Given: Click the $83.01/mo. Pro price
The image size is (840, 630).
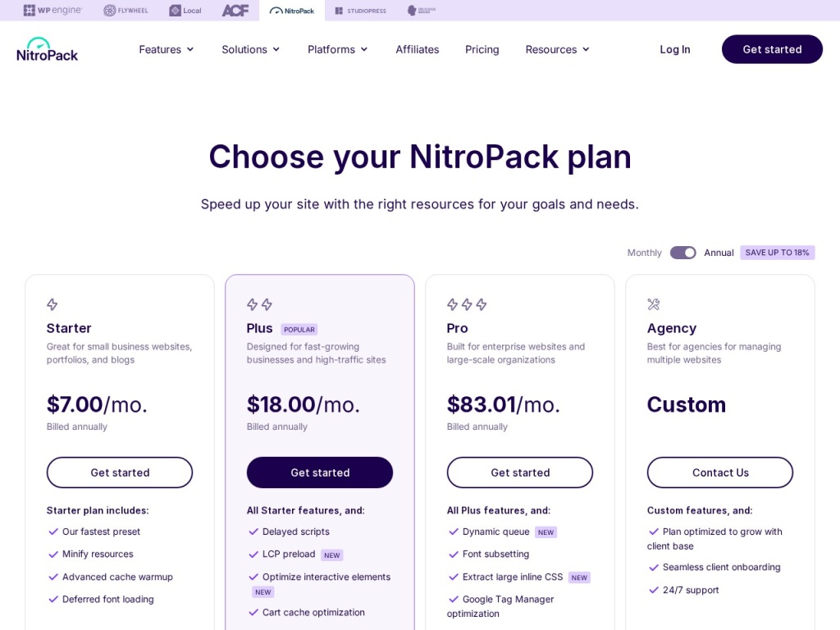Looking at the screenshot, I should [504, 404].
